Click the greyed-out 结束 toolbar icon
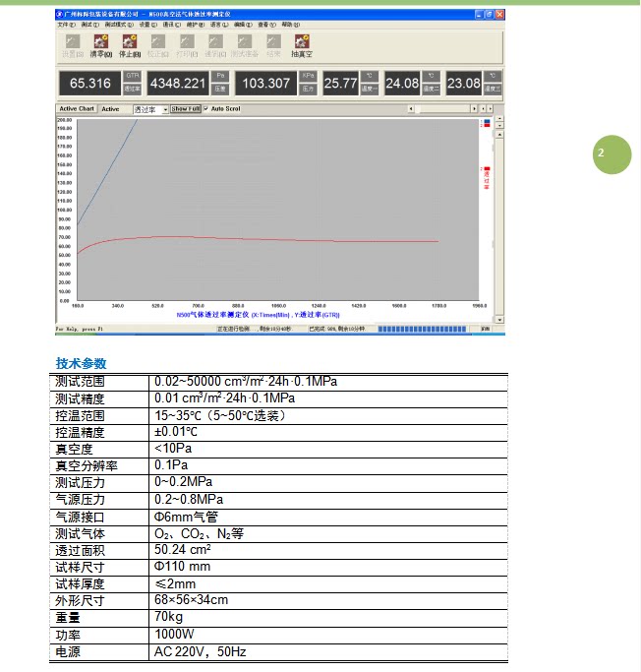Image resolution: width=641 pixels, height=672 pixels. (x=273, y=41)
